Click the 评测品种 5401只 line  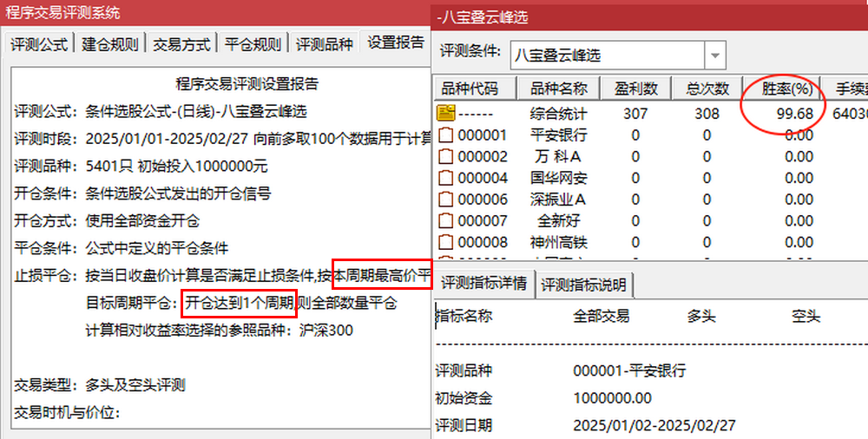141,166
